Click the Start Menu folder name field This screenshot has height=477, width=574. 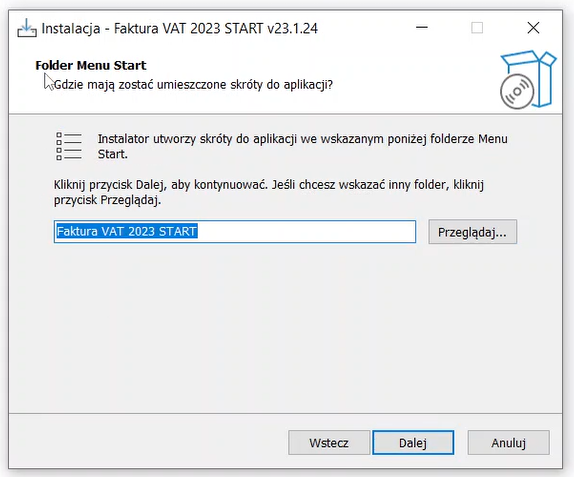pos(235,231)
